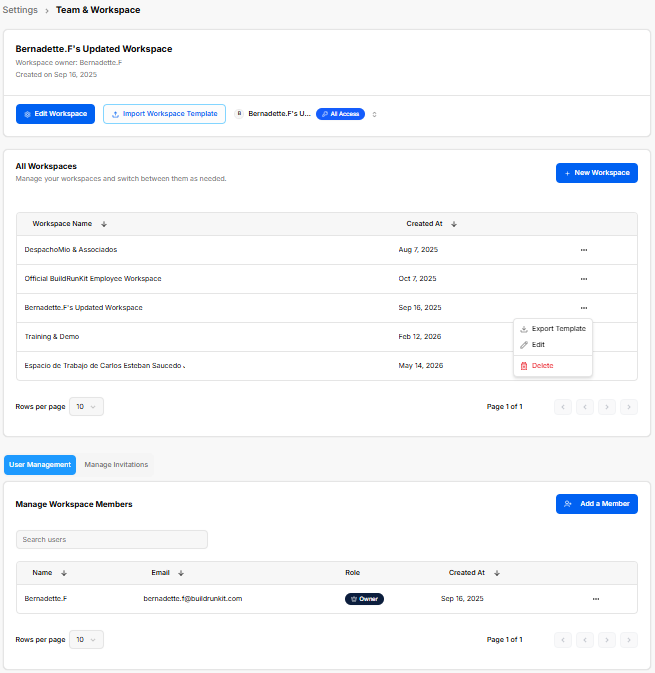Image resolution: width=655 pixels, height=673 pixels.
Task: Click the Role column header
Action: (x=352, y=573)
